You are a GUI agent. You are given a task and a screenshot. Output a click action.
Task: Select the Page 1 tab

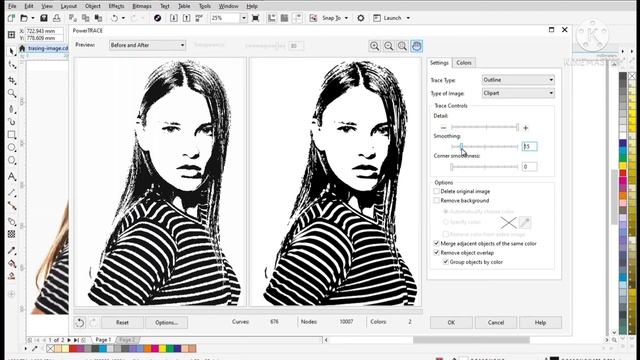pyautogui.click(x=103, y=340)
